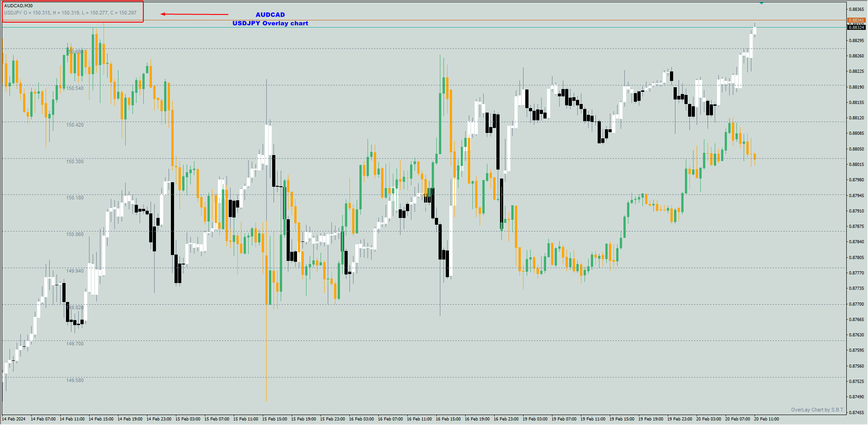Click the 16 Feb 15:00 time label
Image resolution: width=868 pixels, height=425 pixels.
click(x=448, y=419)
